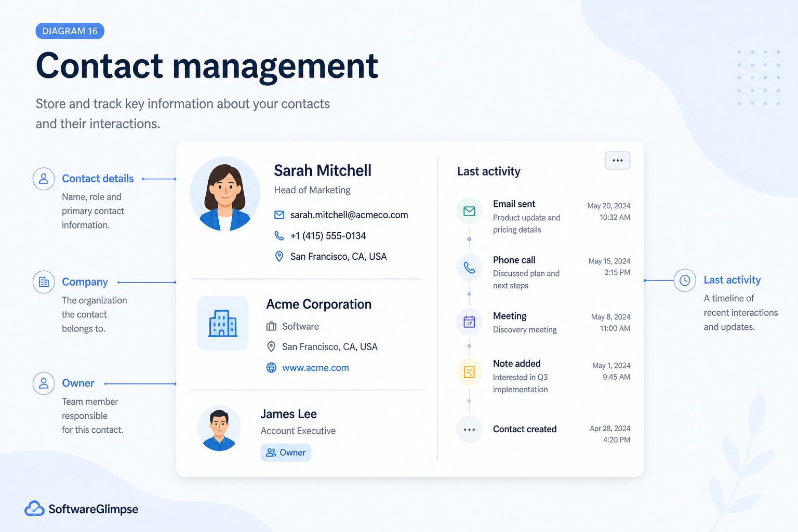Click the email envelope icon beside sarah.mitchell@acmeco.com
The width and height of the screenshot is (798, 532).
click(279, 215)
